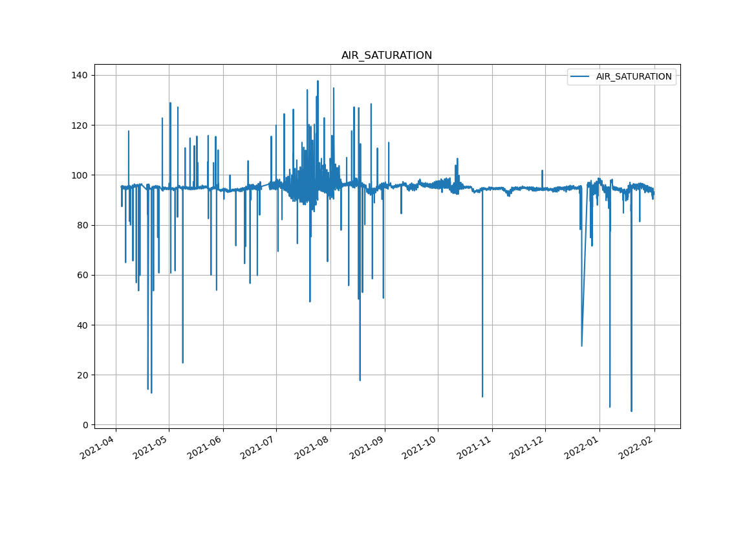The image size is (756, 535).
Task: Click the 100 y-axis tick label
Action: point(80,175)
